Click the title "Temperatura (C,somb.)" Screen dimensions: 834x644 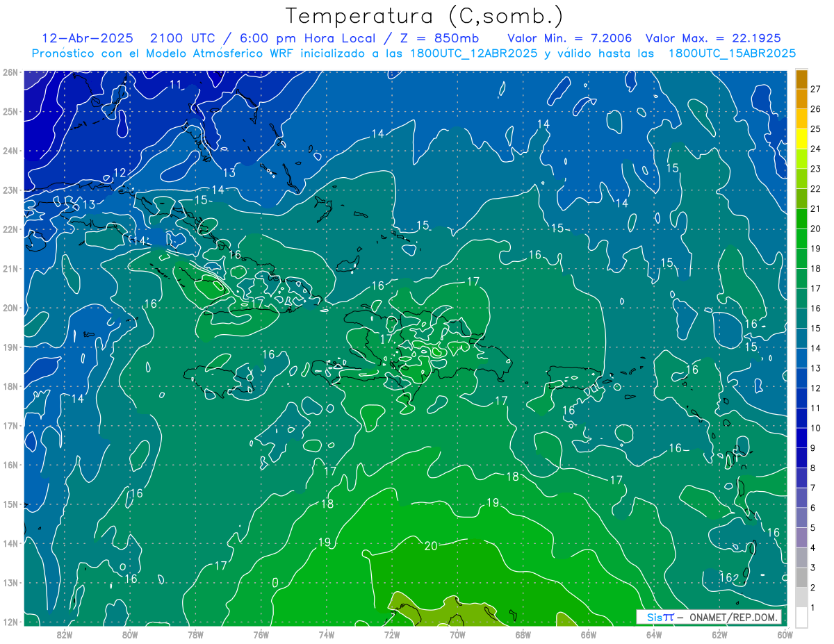tap(425, 15)
